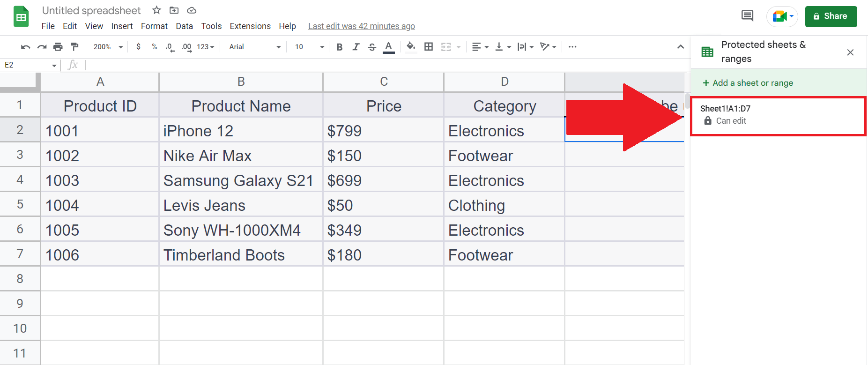Screen dimensions: 868x365
Task: Click the green Share button
Action: (x=831, y=16)
